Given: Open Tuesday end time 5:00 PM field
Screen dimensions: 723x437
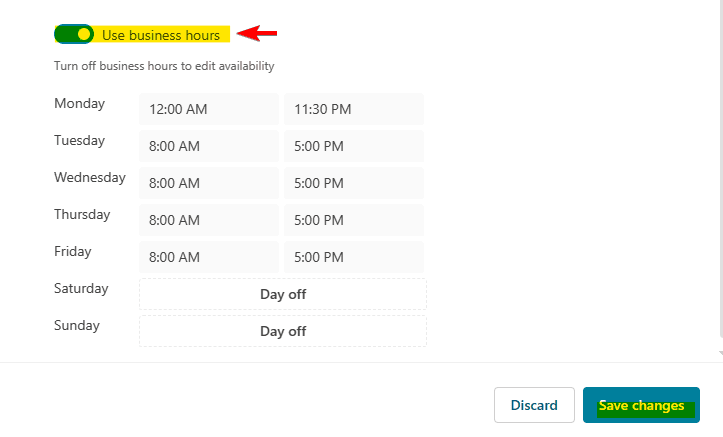Looking at the screenshot, I should pyautogui.click(x=354, y=146).
